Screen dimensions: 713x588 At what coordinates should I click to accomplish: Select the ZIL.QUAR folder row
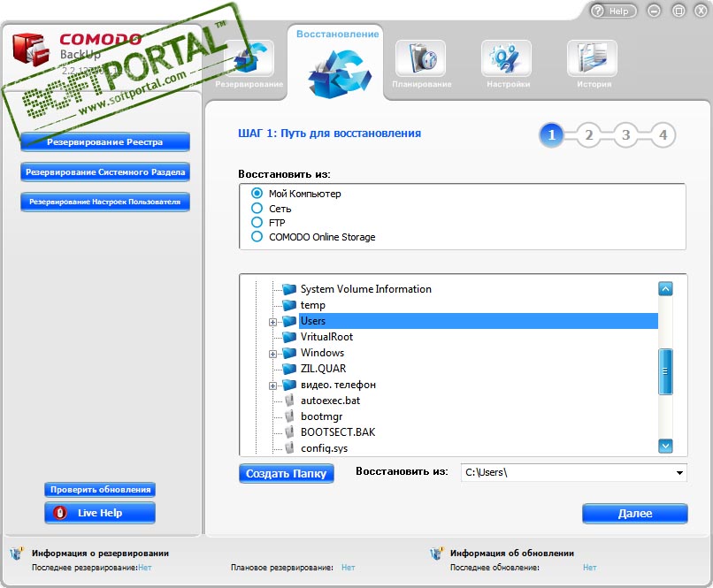tap(323, 369)
